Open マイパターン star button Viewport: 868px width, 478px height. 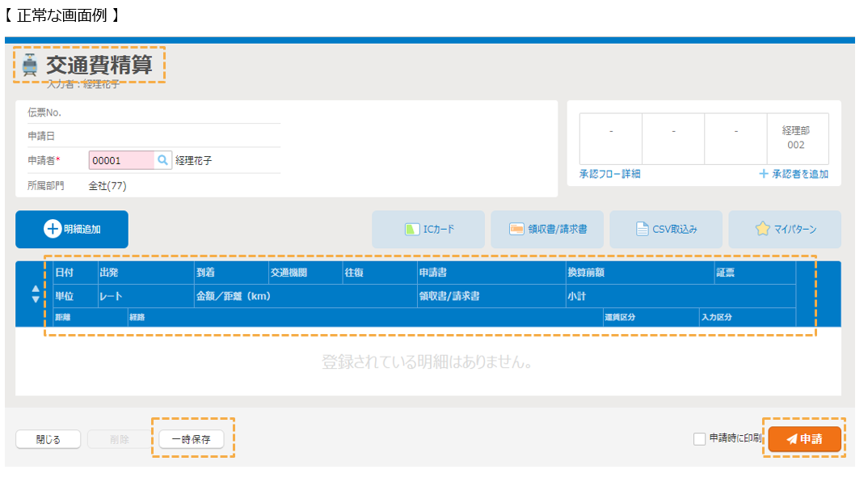785,229
